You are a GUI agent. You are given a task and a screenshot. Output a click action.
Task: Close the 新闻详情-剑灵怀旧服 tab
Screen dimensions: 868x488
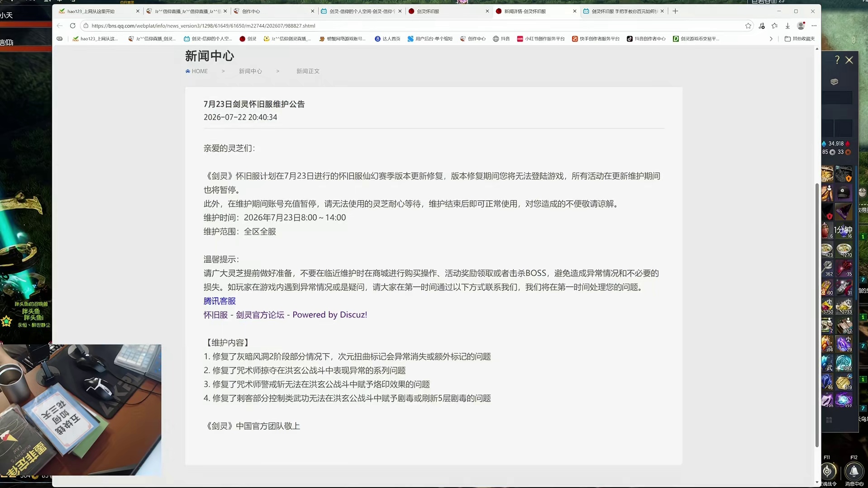point(575,11)
